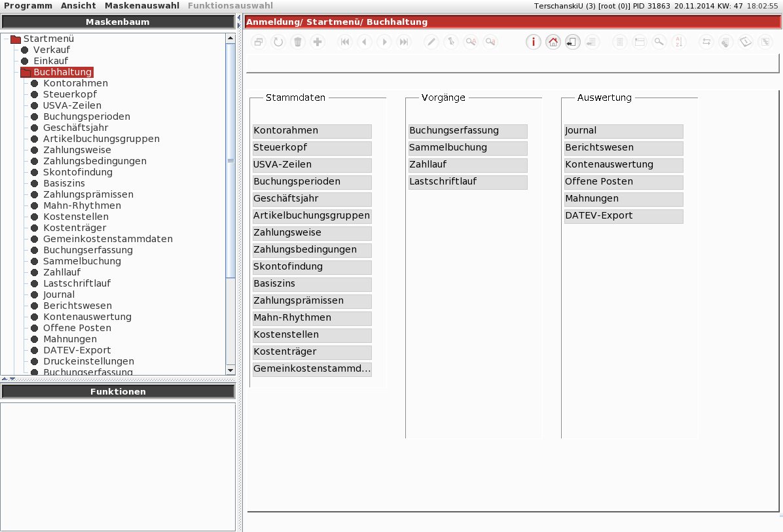This screenshot has height=532, width=783.
Task: Open DATEV-Export in the Auswertung group
Action: click(623, 215)
